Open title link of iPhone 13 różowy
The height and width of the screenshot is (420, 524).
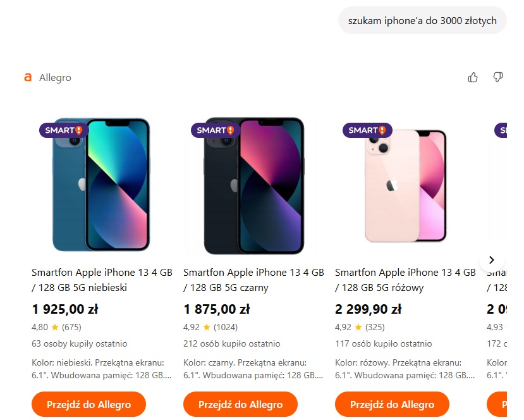(x=405, y=280)
